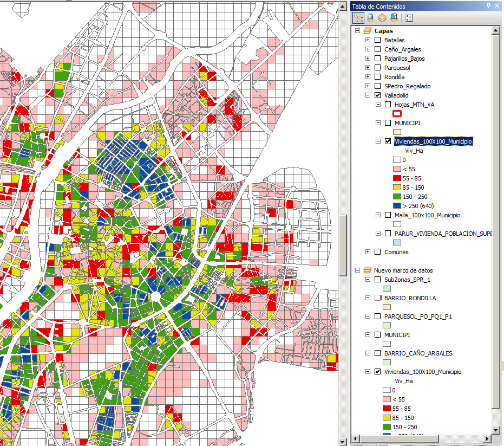Click the PARQUESOL_PO_PQ1_P1 layer label
The height and width of the screenshot is (446, 504).
417,316
